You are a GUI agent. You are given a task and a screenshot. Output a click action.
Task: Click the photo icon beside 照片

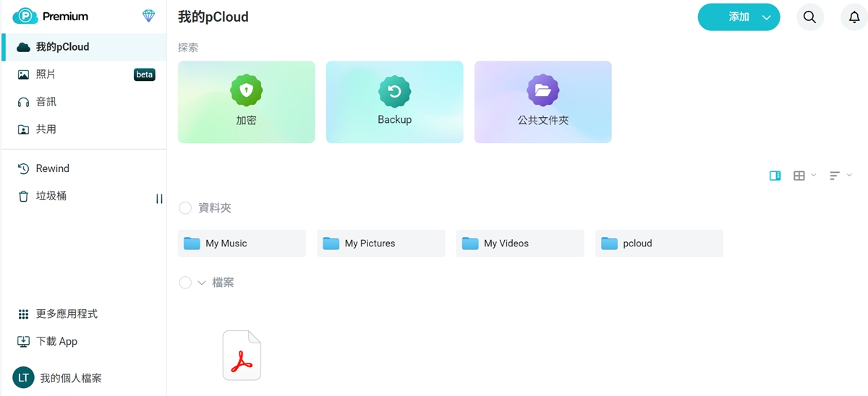pos(23,74)
